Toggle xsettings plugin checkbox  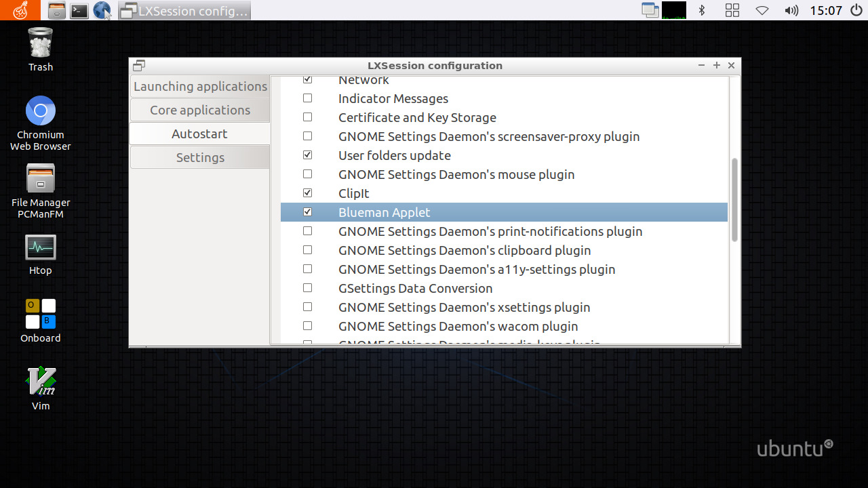coord(307,307)
